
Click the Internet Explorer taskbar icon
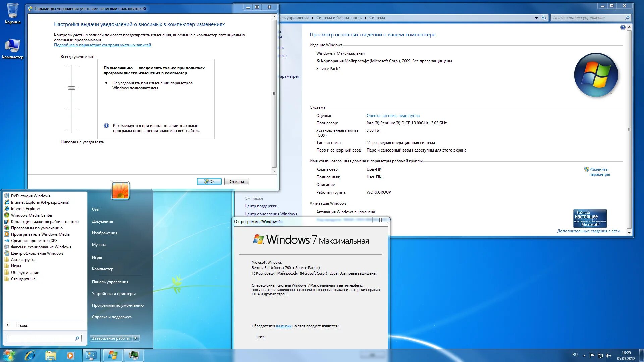click(x=30, y=355)
